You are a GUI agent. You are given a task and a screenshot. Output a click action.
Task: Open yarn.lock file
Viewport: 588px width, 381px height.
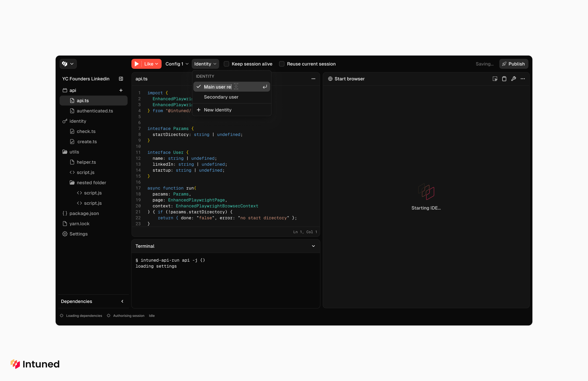click(x=93, y=224)
